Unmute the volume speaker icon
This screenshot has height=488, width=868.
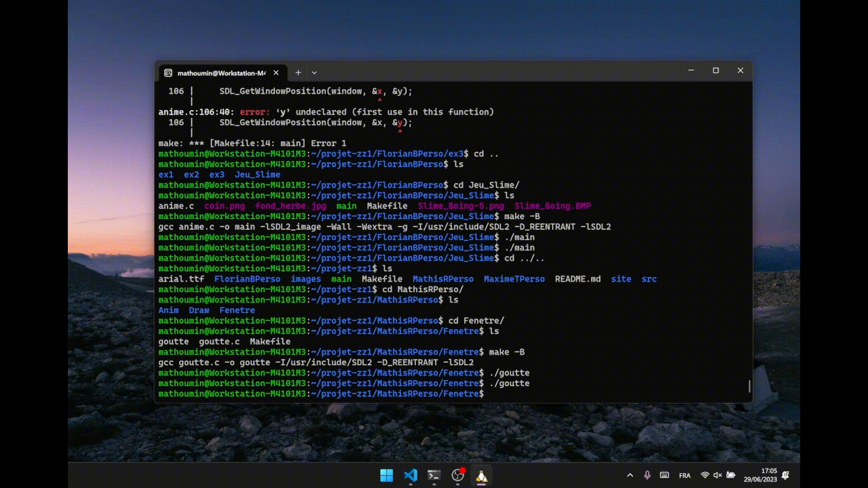717,475
